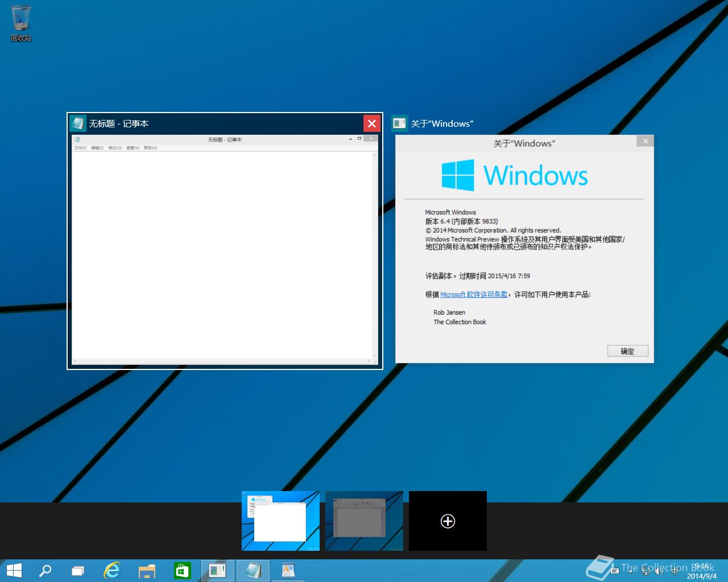Open the Recycle Bin desktop icon

(x=21, y=23)
